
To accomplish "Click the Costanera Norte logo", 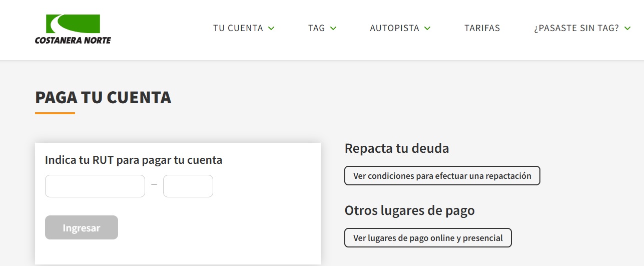I will (73, 29).
